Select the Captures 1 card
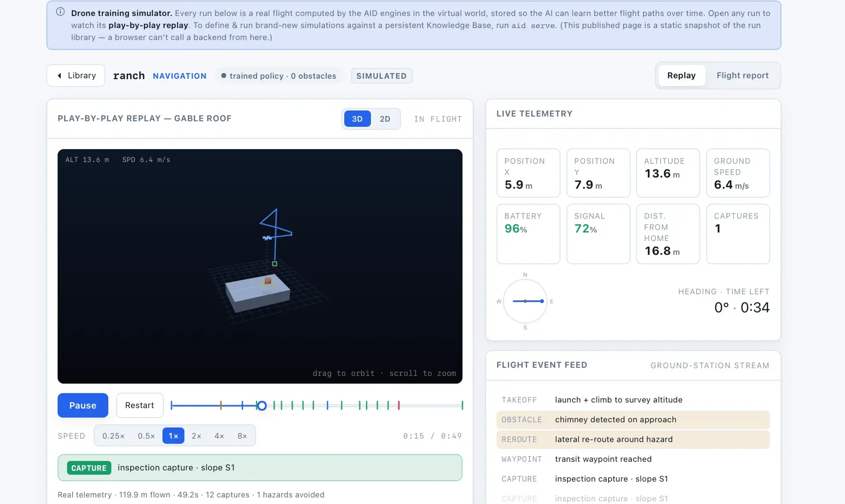This screenshot has height=504, width=845. (x=738, y=234)
